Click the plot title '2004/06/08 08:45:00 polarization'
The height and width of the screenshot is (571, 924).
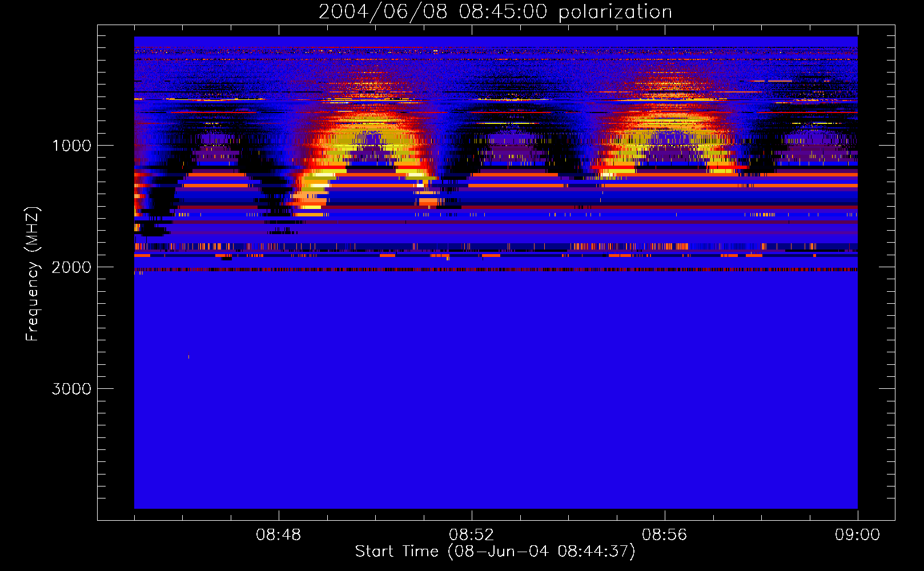[x=495, y=12]
